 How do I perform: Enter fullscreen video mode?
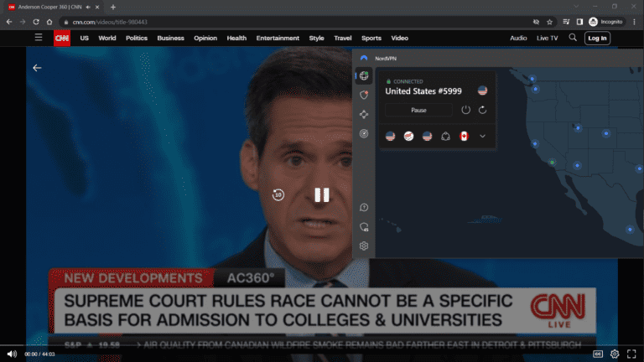tap(631, 354)
